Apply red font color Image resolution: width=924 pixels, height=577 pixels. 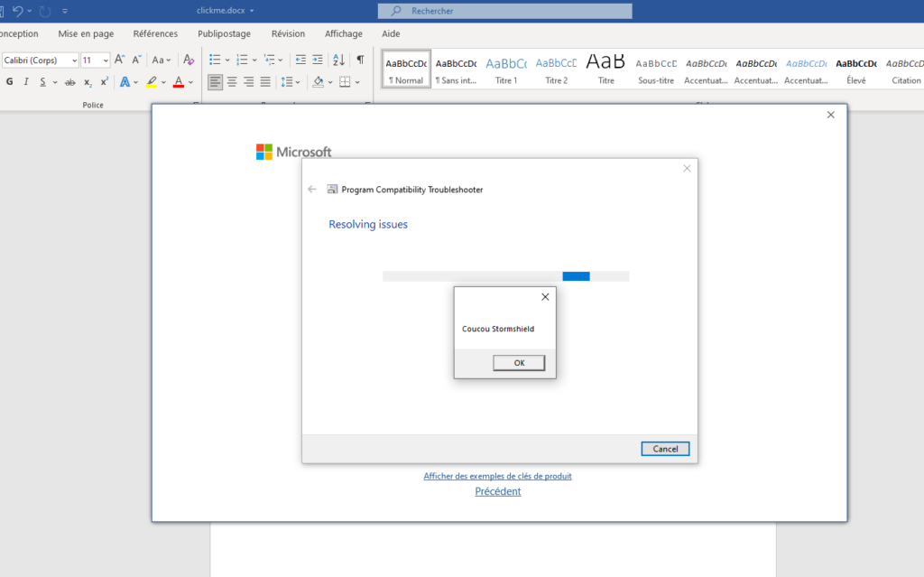[179, 82]
